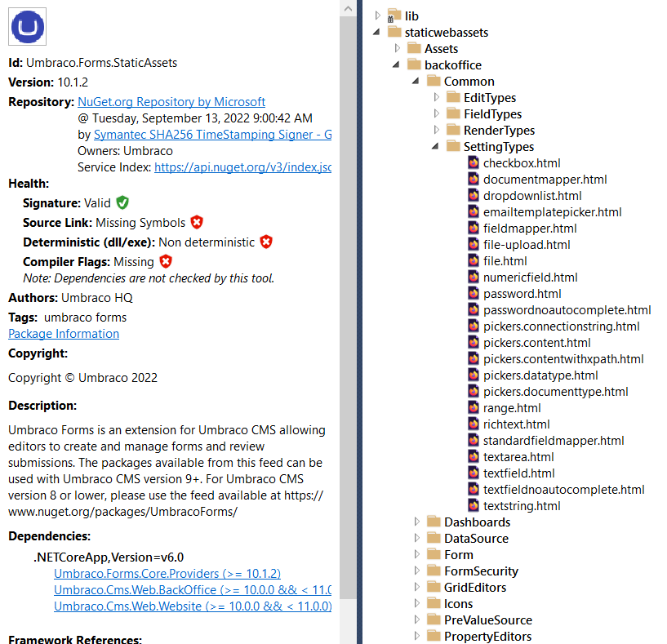
Task: Click the emailtemplatepicker.html file icon
Action: click(474, 212)
